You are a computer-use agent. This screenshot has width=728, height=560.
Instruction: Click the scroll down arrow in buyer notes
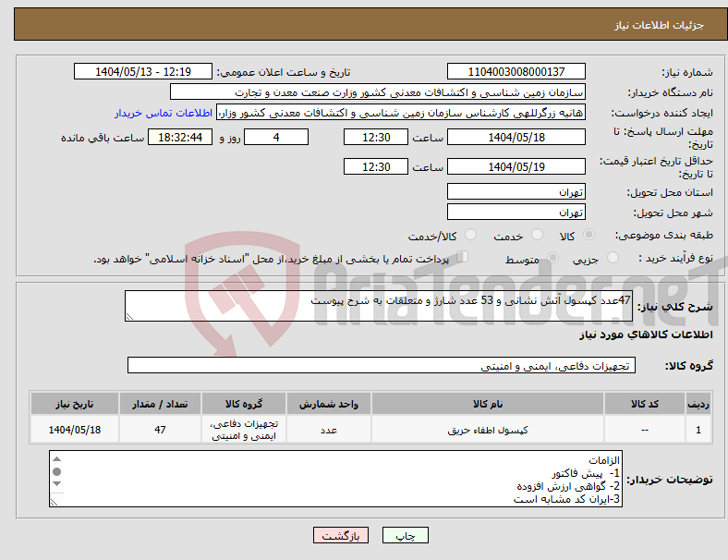pos(56,484)
